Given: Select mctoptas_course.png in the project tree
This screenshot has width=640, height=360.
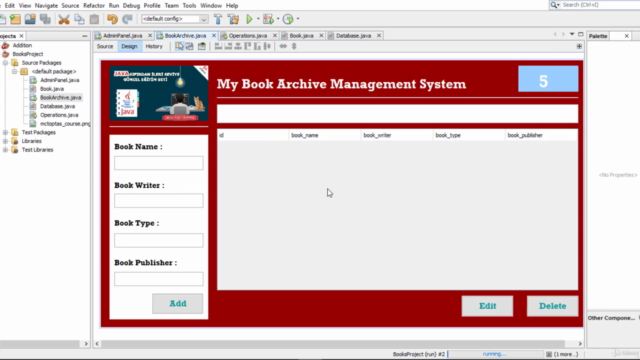Looking at the screenshot, I should [65, 124].
